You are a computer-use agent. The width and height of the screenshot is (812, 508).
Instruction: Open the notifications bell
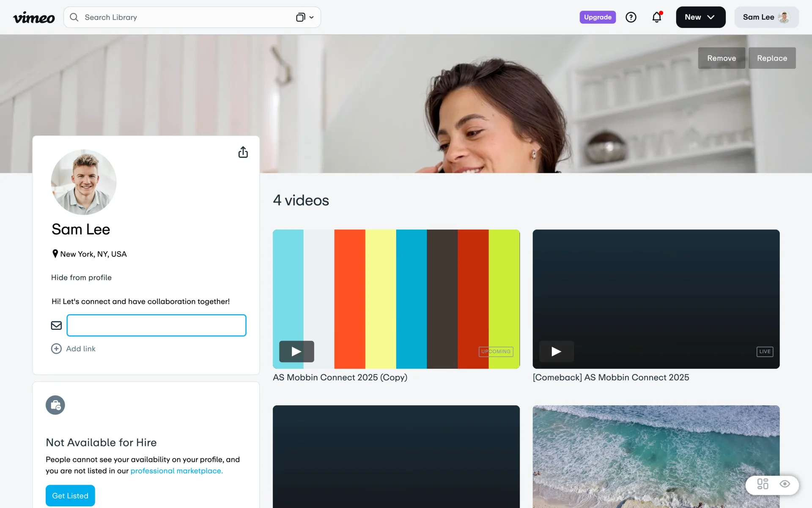click(656, 17)
